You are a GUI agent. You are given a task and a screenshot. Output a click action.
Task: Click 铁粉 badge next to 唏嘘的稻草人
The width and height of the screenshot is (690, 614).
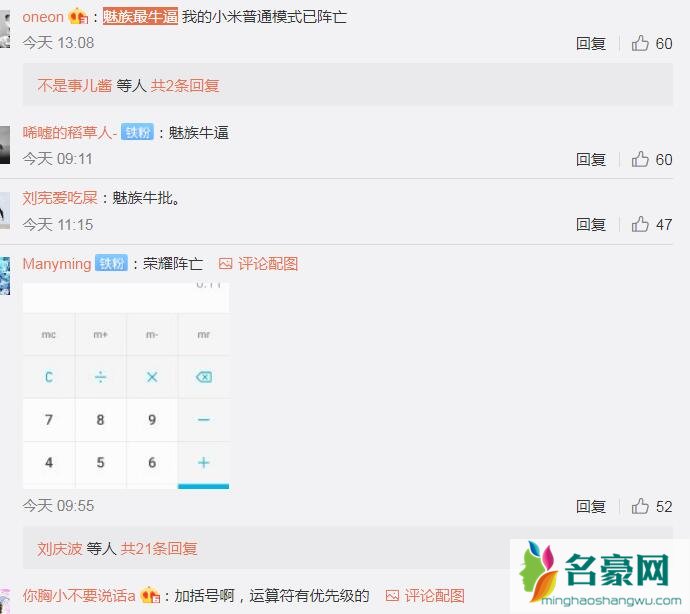click(x=137, y=132)
